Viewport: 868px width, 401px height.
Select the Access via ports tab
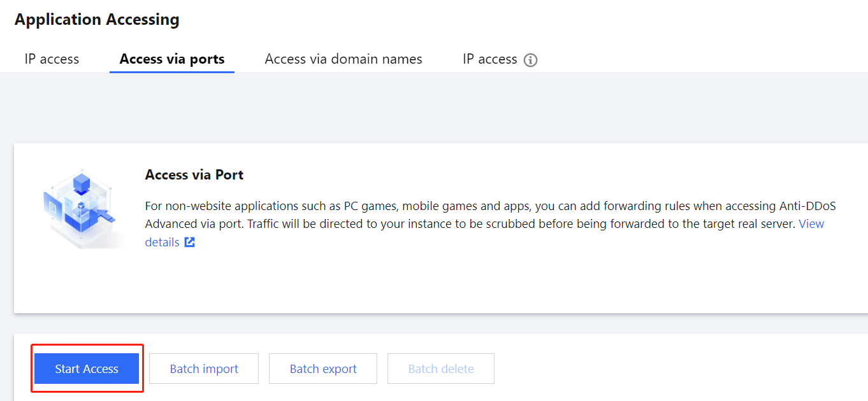172,59
